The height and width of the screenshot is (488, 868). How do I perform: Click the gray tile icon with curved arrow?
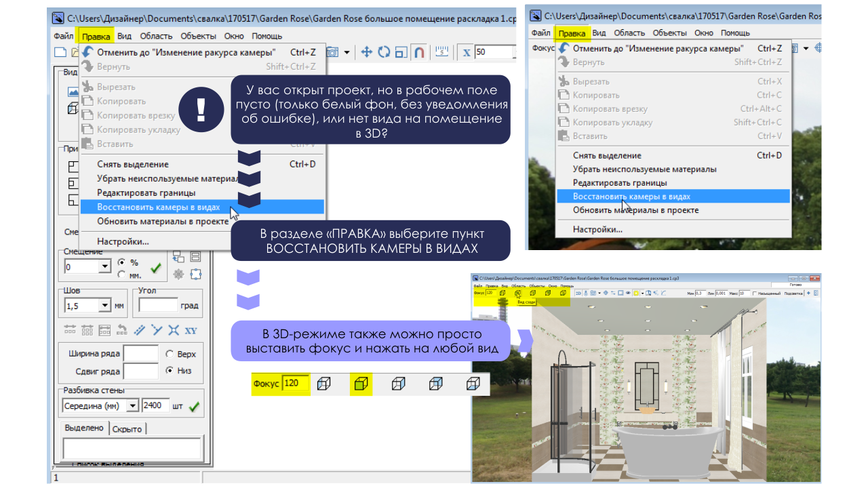point(122,330)
